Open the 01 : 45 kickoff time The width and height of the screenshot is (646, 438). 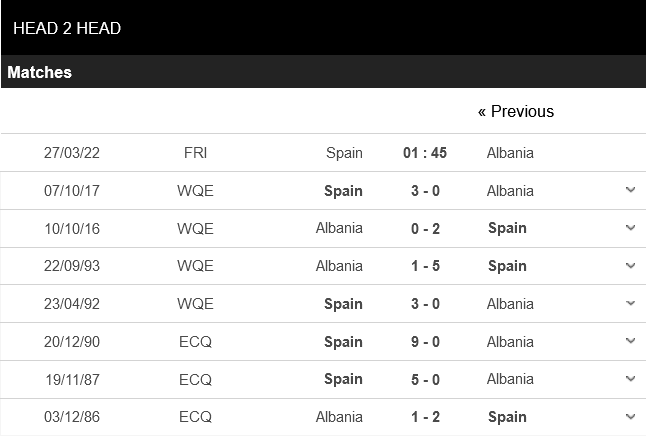pyautogui.click(x=425, y=153)
